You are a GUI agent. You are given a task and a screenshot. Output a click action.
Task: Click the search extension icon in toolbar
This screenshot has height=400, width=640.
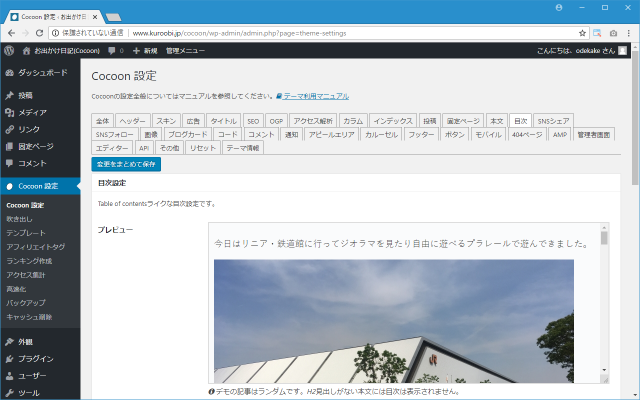coord(597,33)
